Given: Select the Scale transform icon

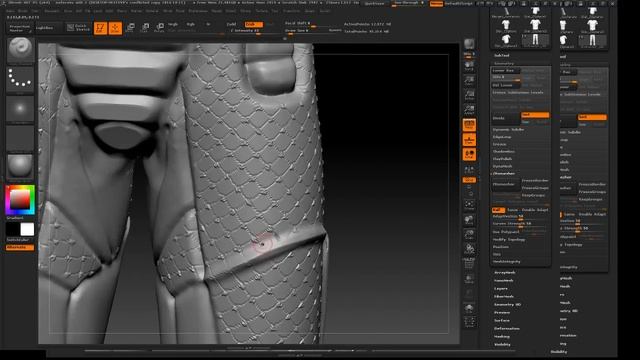Looking at the screenshot, I should pyautogui.click(x=145, y=28).
